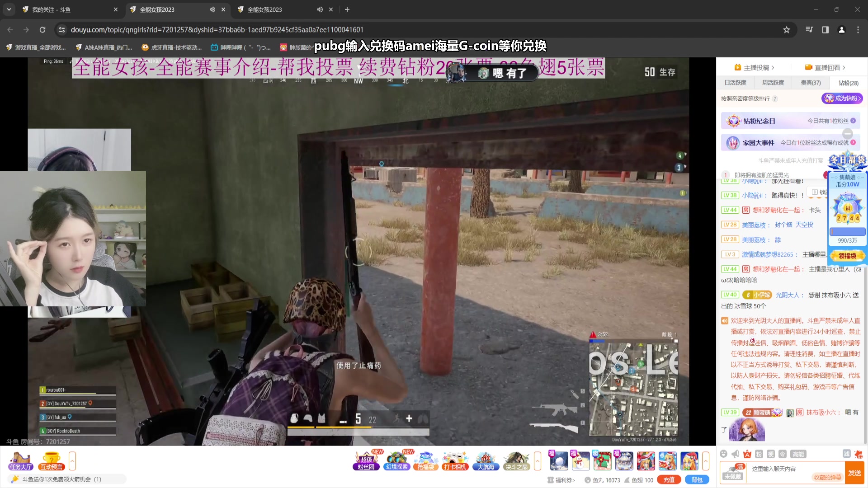
Task: Switch to 日活跃度 tab
Action: pyautogui.click(x=736, y=83)
